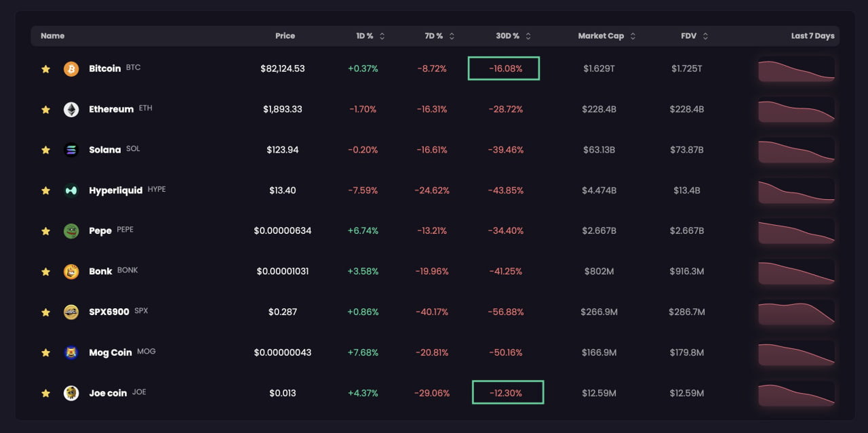Click Bitcoin's market cap $1.629T
The height and width of the screenshot is (433, 868).
pyautogui.click(x=599, y=68)
